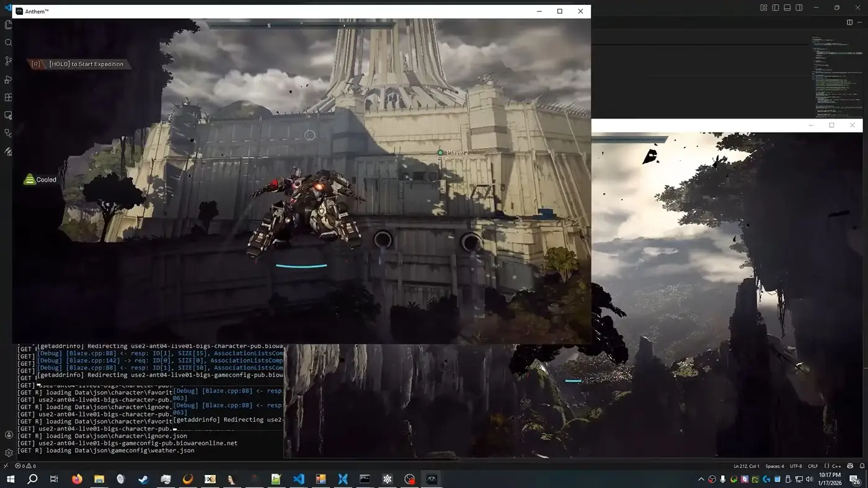868x488 pixels.
Task: Open Windows notification center
Action: click(x=854, y=479)
